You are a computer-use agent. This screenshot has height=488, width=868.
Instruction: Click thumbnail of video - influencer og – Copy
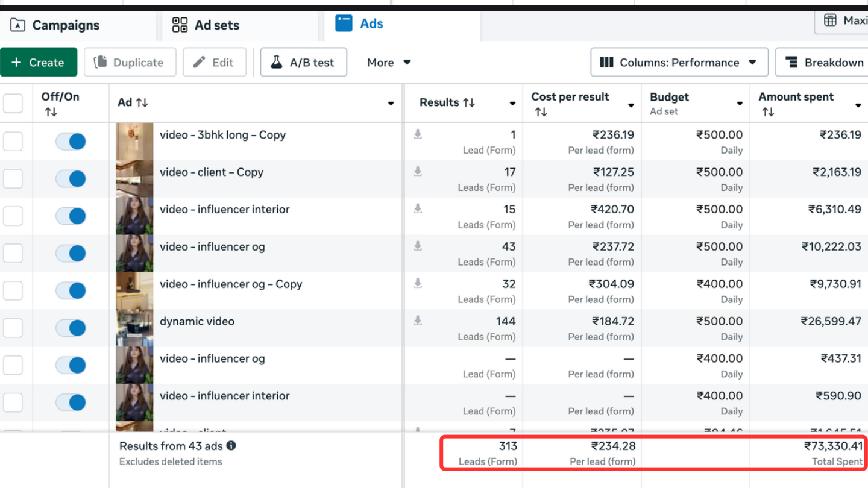click(134, 291)
